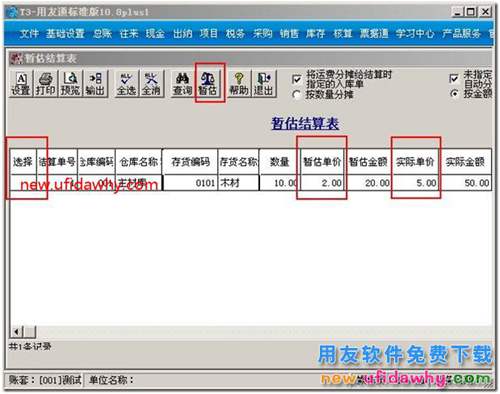Image resolution: width=500 pixels, height=394 pixels.
Task: Click the 暂估结算表 window icon
Action: click(x=16, y=59)
